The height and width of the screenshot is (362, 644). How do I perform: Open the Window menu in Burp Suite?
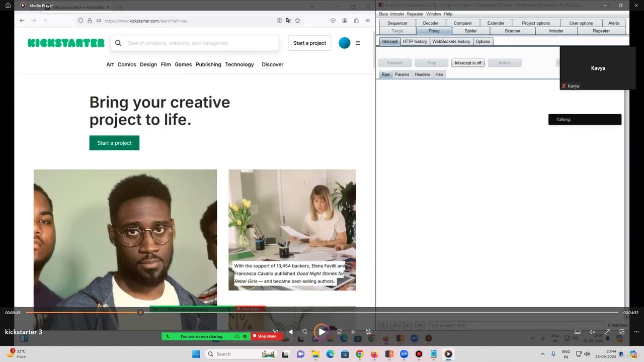point(433,14)
